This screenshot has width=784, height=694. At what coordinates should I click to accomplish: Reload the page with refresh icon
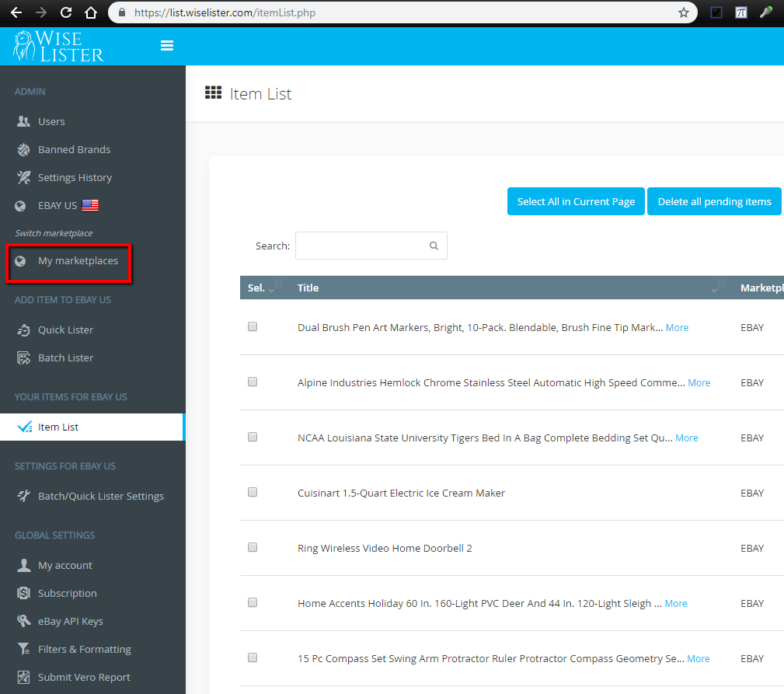66,12
